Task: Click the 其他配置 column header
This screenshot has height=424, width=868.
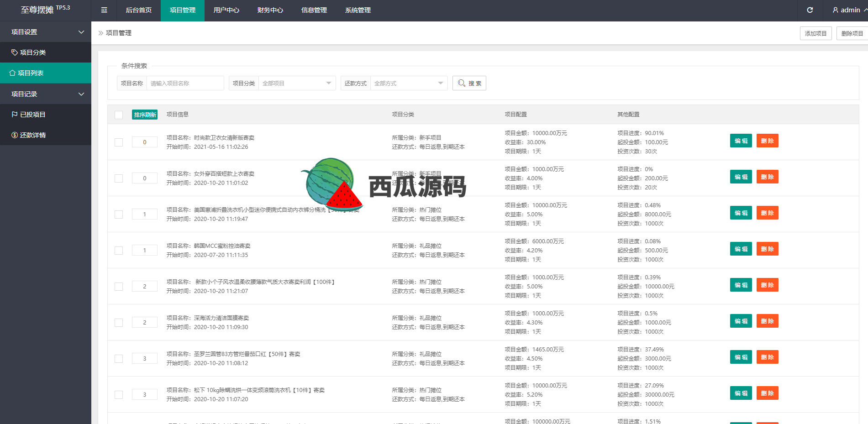Action: pyautogui.click(x=628, y=115)
